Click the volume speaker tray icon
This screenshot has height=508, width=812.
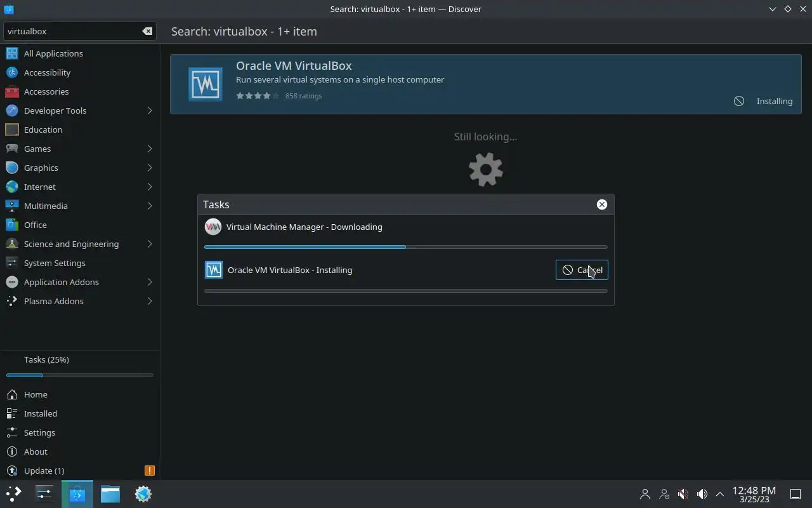point(702,494)
